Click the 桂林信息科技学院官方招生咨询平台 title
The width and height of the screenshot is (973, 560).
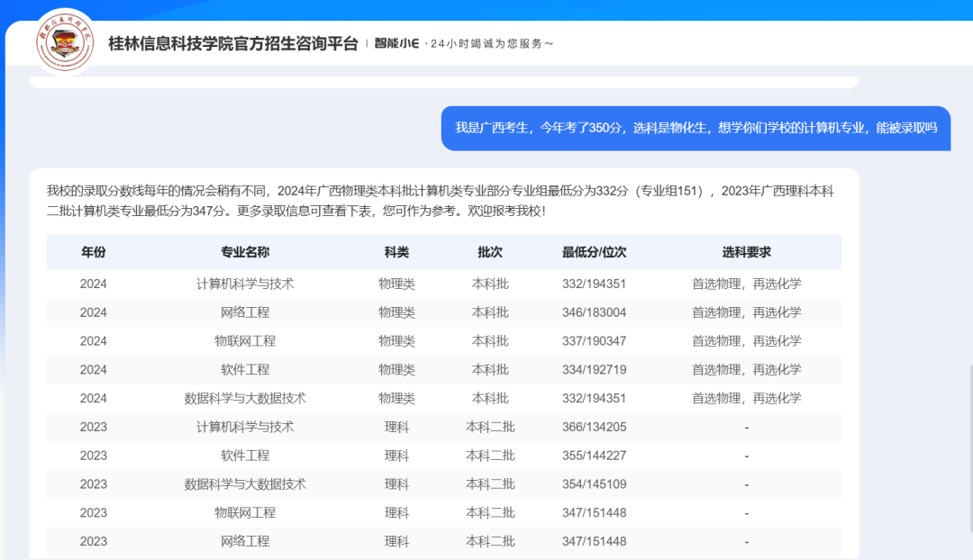(233, 43)
